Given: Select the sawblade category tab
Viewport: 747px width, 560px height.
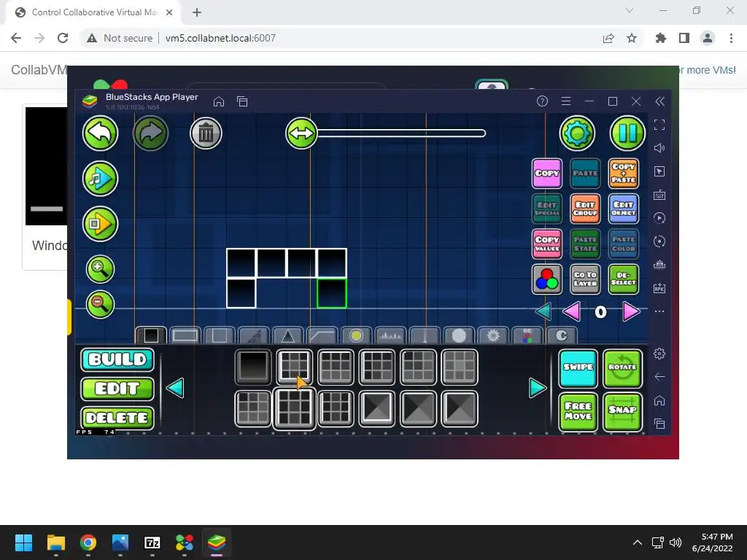Looking at the screenshot, I should coord(493,335).
